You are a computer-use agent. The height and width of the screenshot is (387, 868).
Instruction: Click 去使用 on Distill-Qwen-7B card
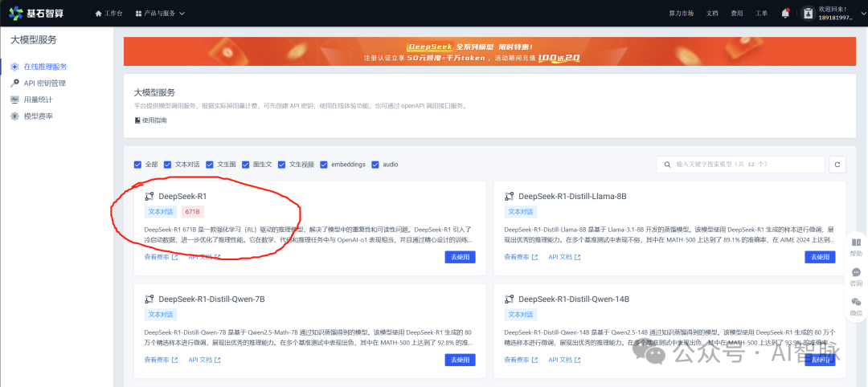click(x=460, y=360)
